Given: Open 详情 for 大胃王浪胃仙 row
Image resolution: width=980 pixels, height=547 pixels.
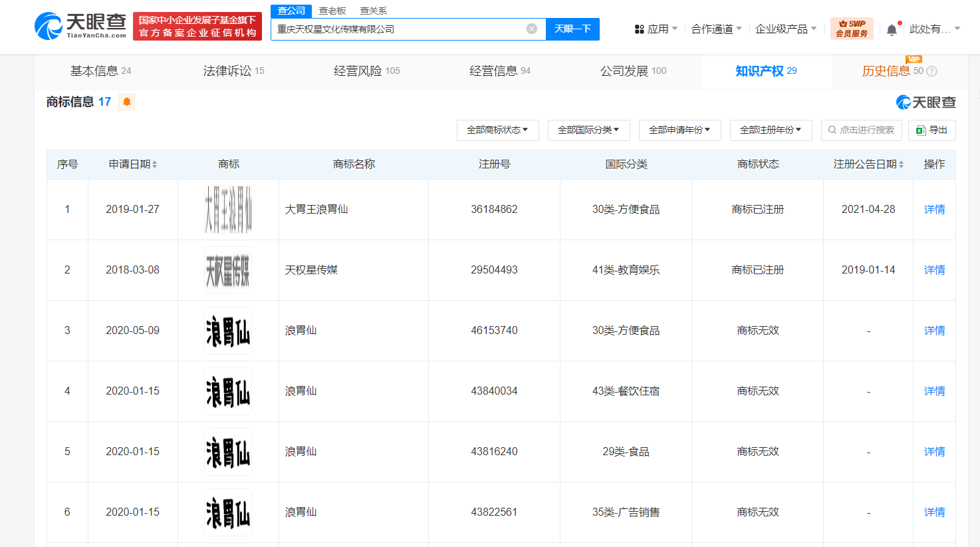Looking at the screenshot, I should 934,210.
